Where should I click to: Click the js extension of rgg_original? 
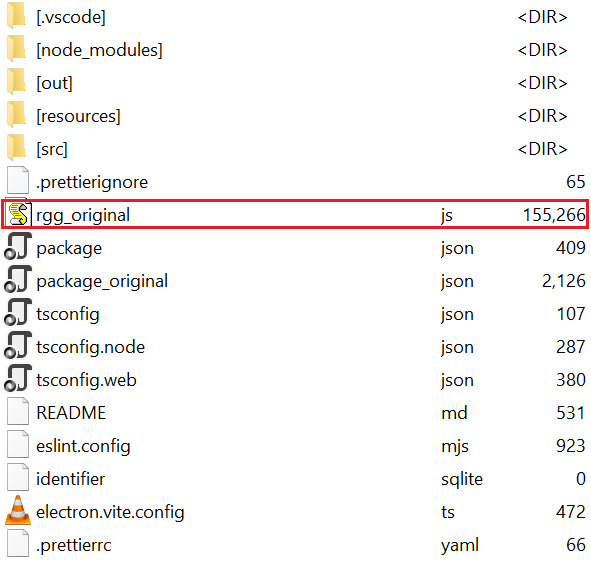coord(447,216)
